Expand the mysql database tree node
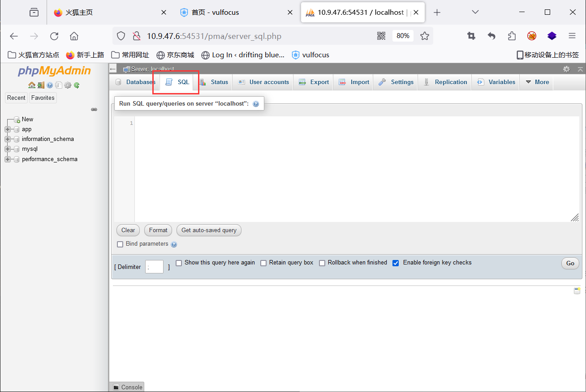This screenshot has height=392, width=586. (x=8, y=149)
